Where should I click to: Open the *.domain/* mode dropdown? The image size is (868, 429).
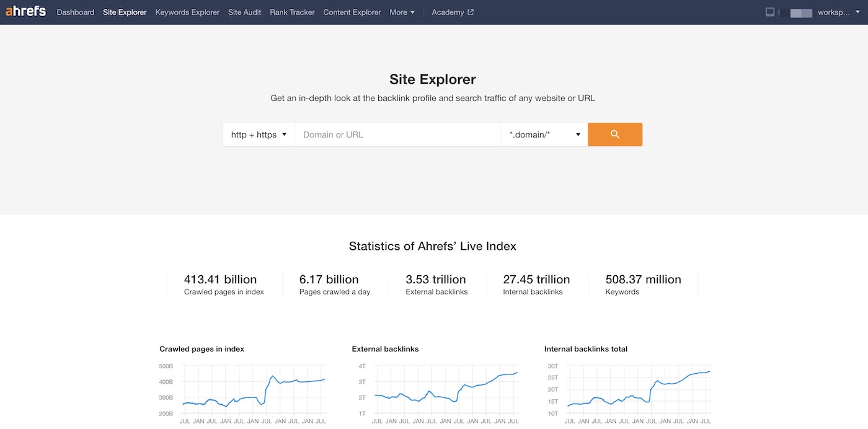[544, 135]
